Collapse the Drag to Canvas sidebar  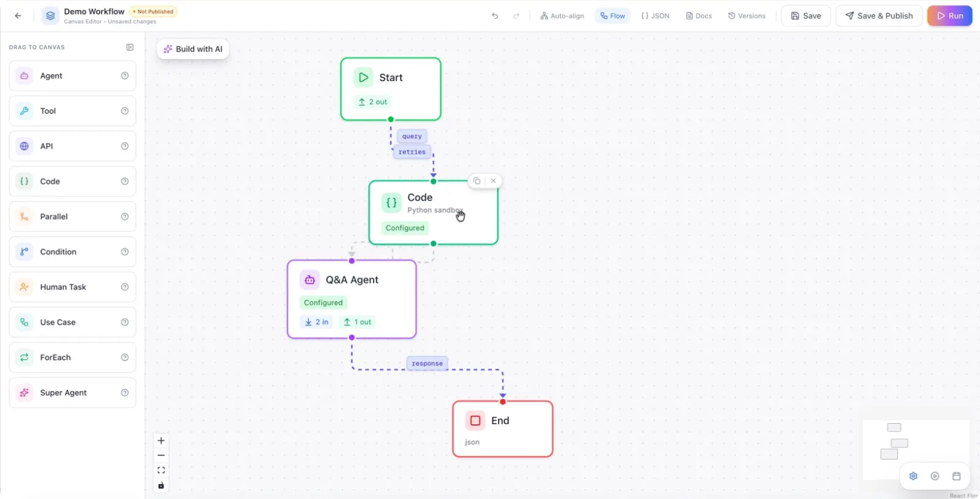coord(130,47)
